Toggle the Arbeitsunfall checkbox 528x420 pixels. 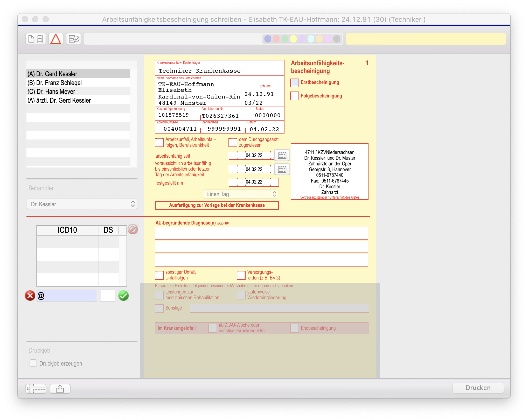[x=159, y=142]
